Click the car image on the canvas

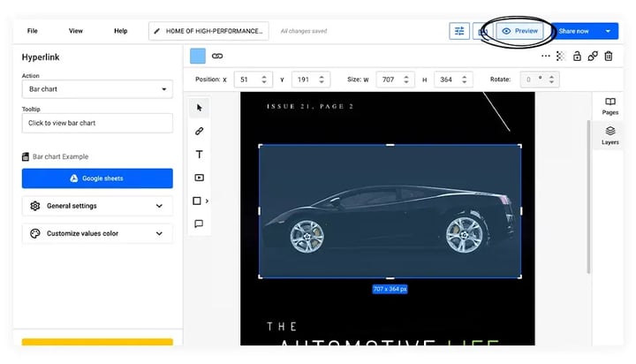pyautogui.click(x=390, y=211)
